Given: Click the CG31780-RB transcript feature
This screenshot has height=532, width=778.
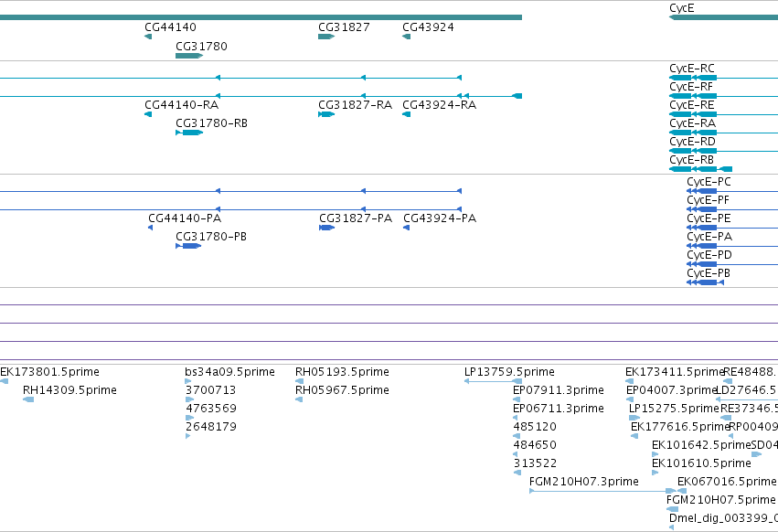Looking at the screenshot, I should [x=189, y=133].
